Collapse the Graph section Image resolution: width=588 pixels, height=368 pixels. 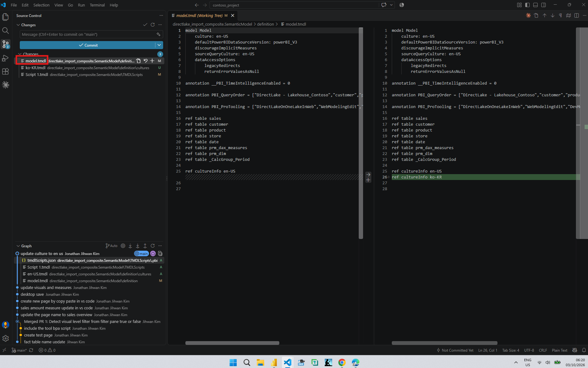18,246
